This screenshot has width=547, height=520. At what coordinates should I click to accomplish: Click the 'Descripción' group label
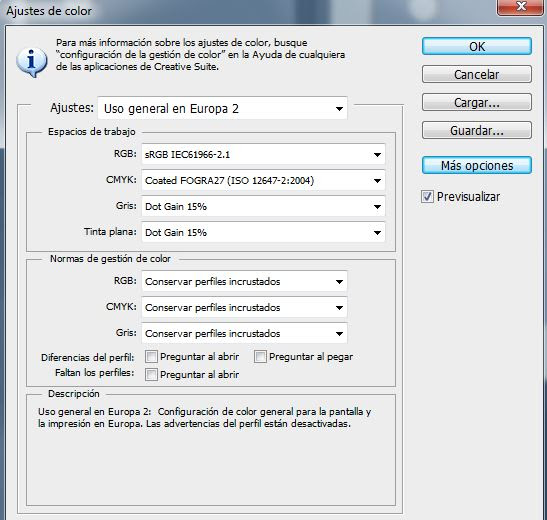(74, 394)
